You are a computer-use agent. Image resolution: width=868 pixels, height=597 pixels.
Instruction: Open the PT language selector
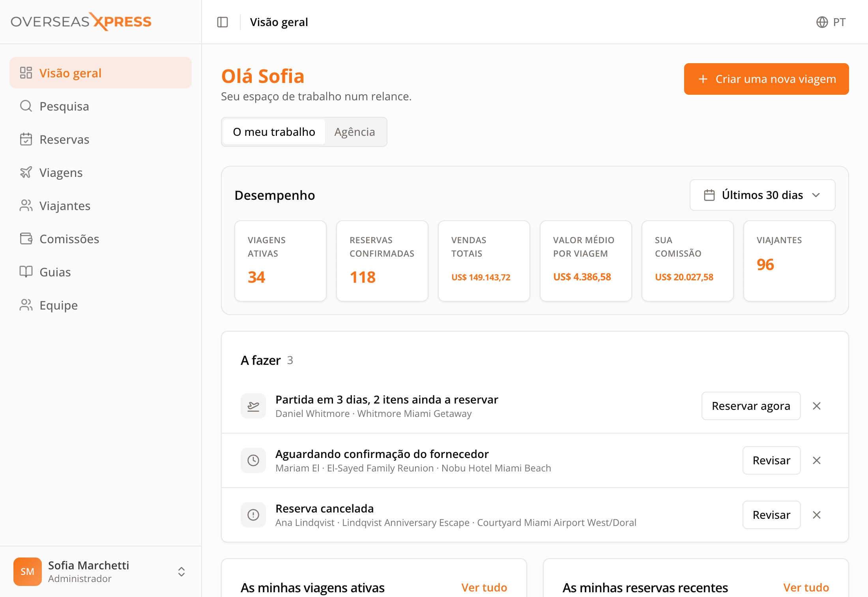[x=831, y=22]
